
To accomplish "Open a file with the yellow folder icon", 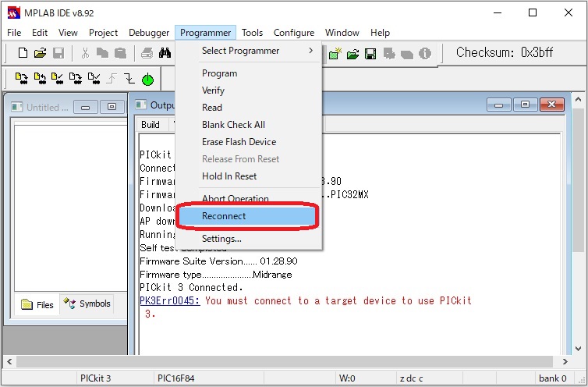I will tap(40, 53).
